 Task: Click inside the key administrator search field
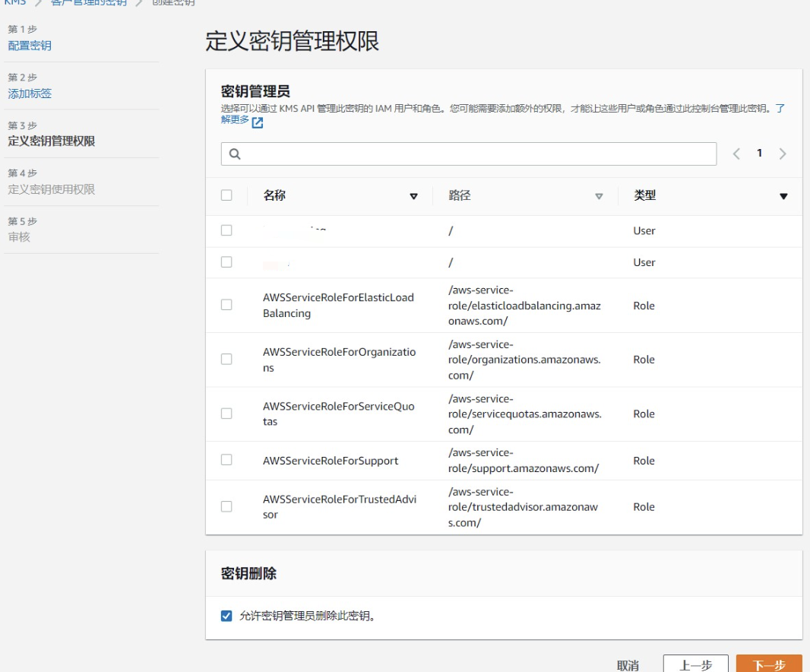(x=456, y=154)
